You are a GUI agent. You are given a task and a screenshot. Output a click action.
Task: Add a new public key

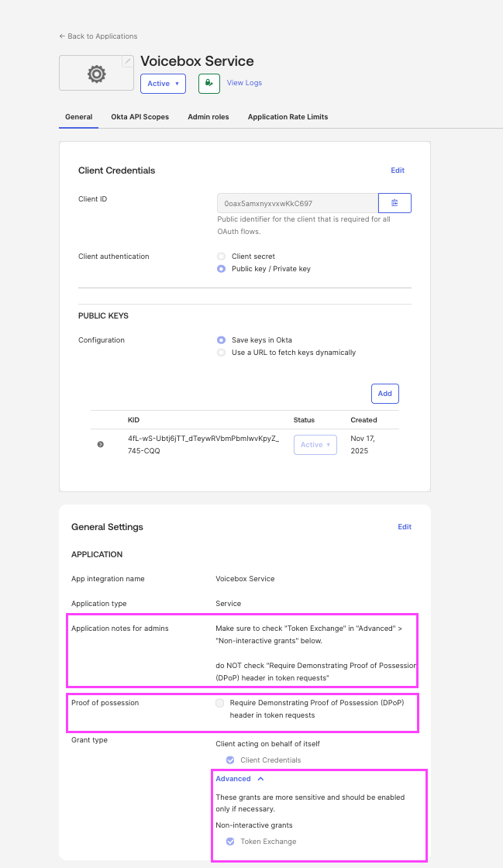coord(385,394)
